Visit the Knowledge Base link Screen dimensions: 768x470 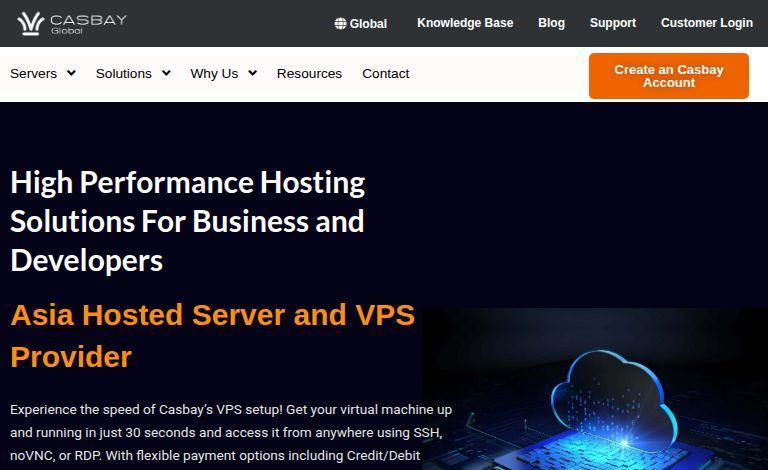click(465, 23)
